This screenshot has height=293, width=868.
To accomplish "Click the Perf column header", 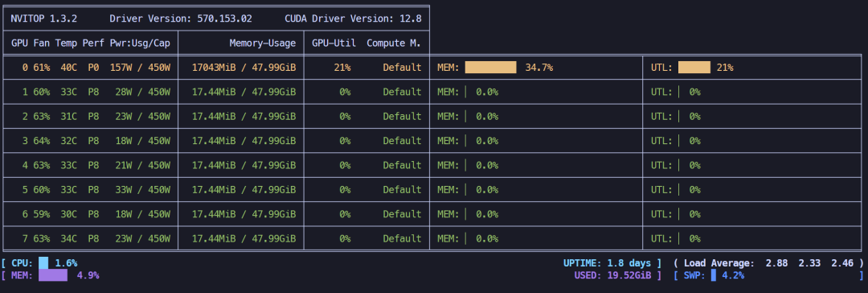I will click(93, 43).
